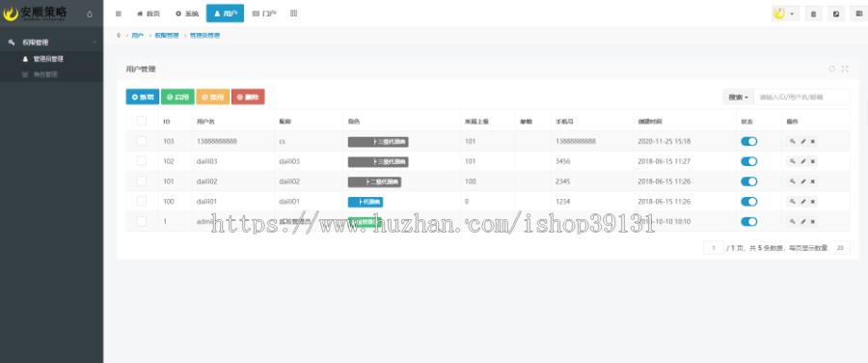
Task: Open the right-side panel list icon
Action: pos(857,14)
